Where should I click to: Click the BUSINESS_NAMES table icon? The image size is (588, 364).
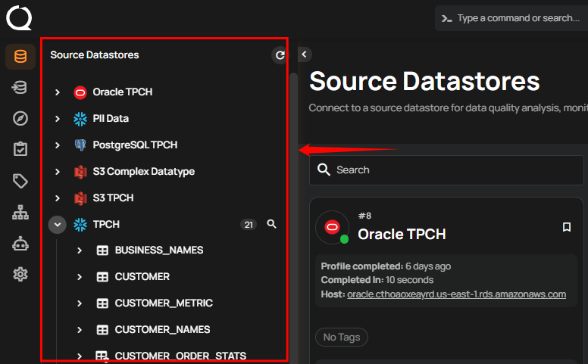click(102, 250)
